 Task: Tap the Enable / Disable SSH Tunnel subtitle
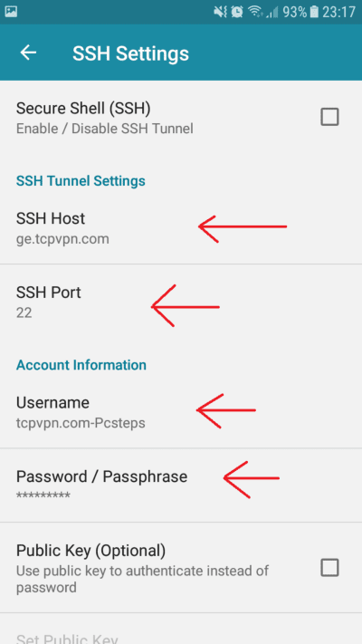pos(105,129)
